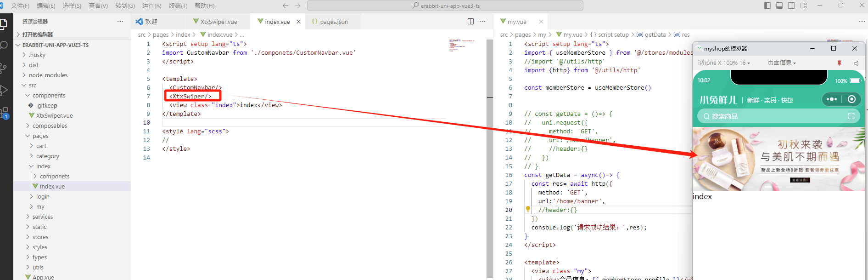Click the scan code icon in search bar
868x280 pixels.
tap(851, 116)
